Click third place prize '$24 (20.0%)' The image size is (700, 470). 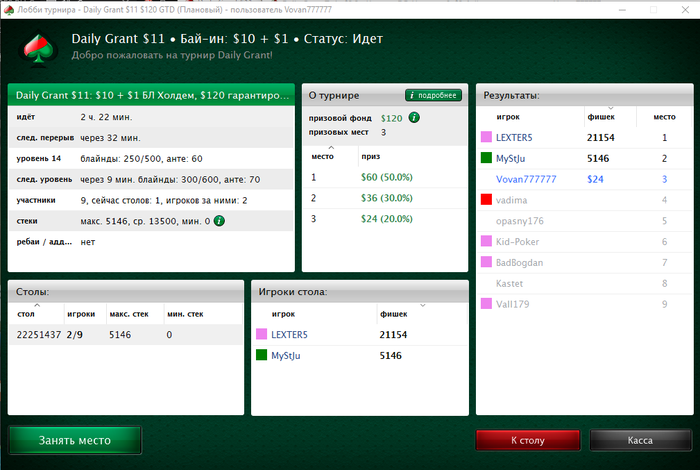tap(387, 219)
